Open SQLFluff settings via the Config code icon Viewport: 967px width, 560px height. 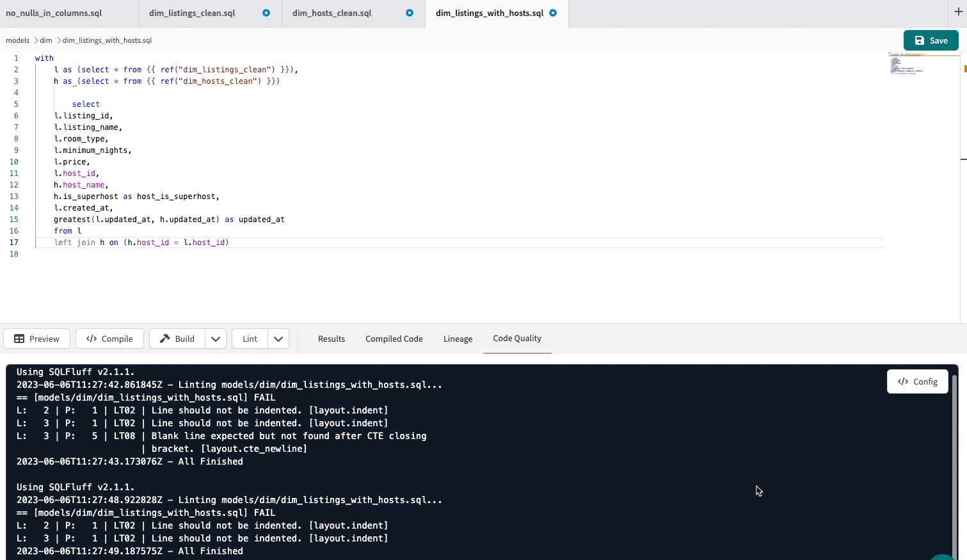[x=903, y=381]
